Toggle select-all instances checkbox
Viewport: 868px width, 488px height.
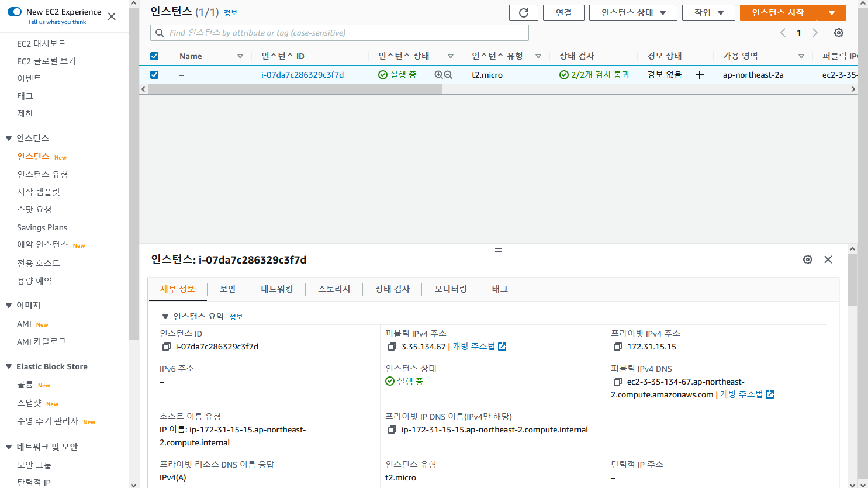pyautogui.click(x=154, y=56)
